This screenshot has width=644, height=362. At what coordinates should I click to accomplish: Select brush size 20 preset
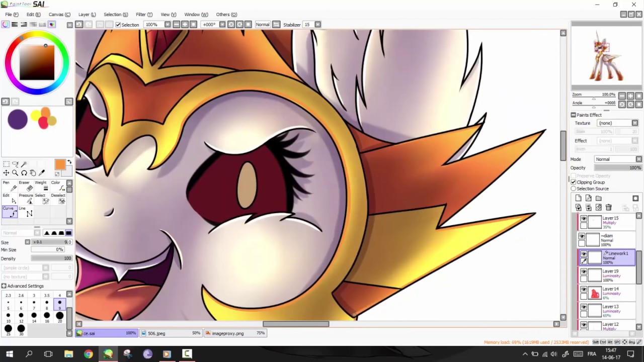60,317
